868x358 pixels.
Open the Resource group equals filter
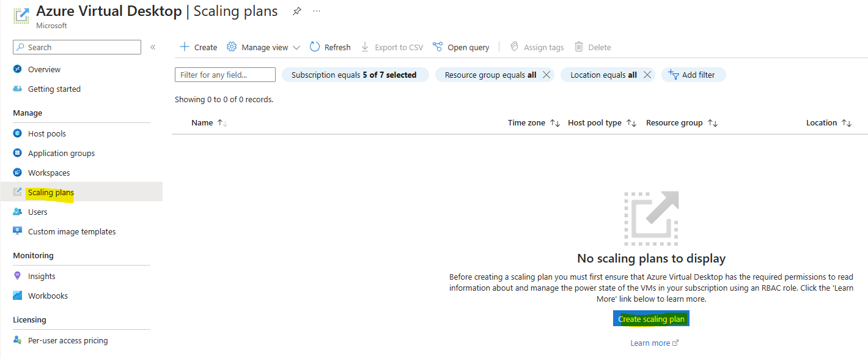(490, 75)
